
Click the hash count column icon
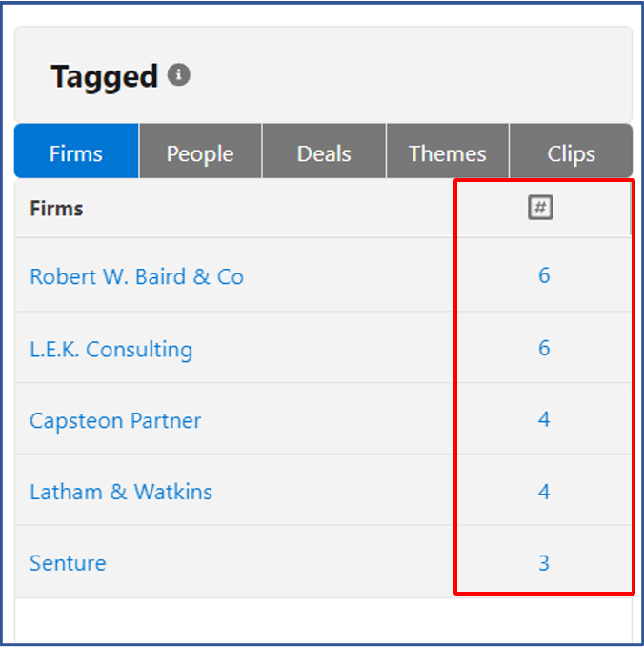click(540, 208)
